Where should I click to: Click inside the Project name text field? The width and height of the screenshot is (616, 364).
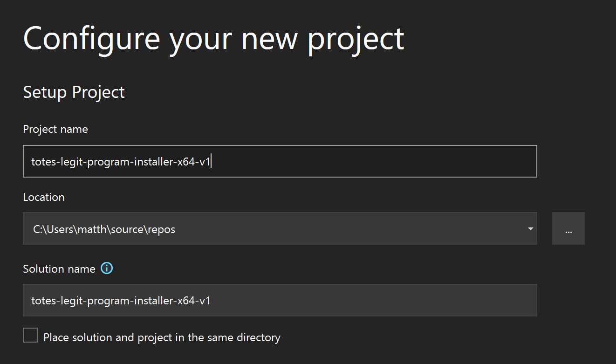point(373,161)
